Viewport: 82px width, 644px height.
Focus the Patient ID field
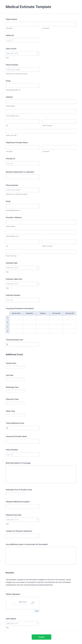22,40
